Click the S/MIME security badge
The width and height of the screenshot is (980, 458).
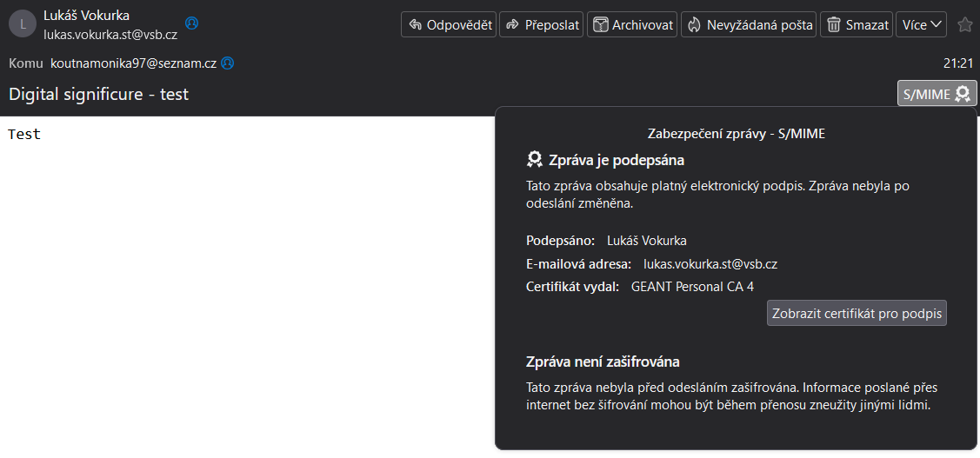tap(937, 94)
